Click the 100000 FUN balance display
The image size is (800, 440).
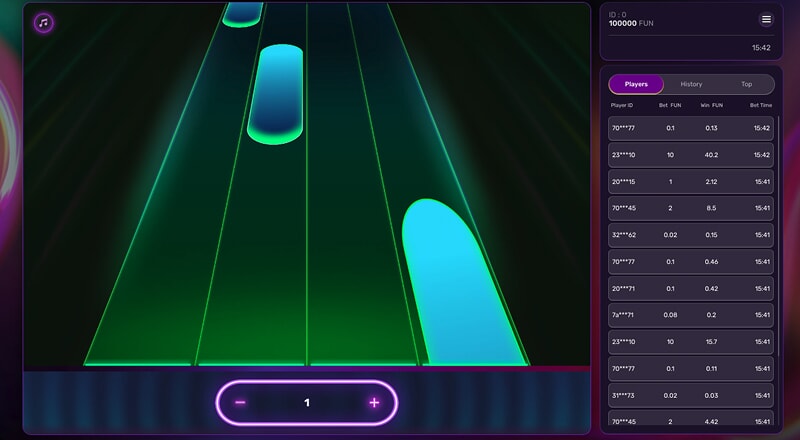(x=631, y=22)
